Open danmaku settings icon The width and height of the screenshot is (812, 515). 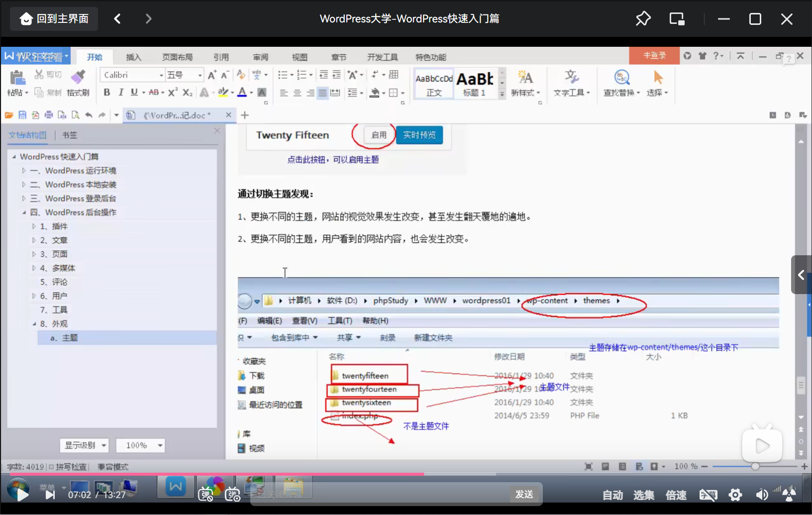point(233,495)
